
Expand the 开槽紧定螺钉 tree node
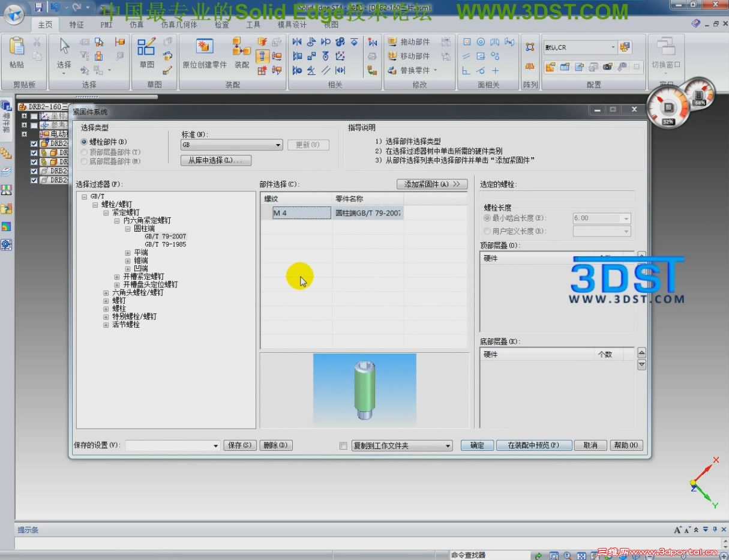[117, 277]
